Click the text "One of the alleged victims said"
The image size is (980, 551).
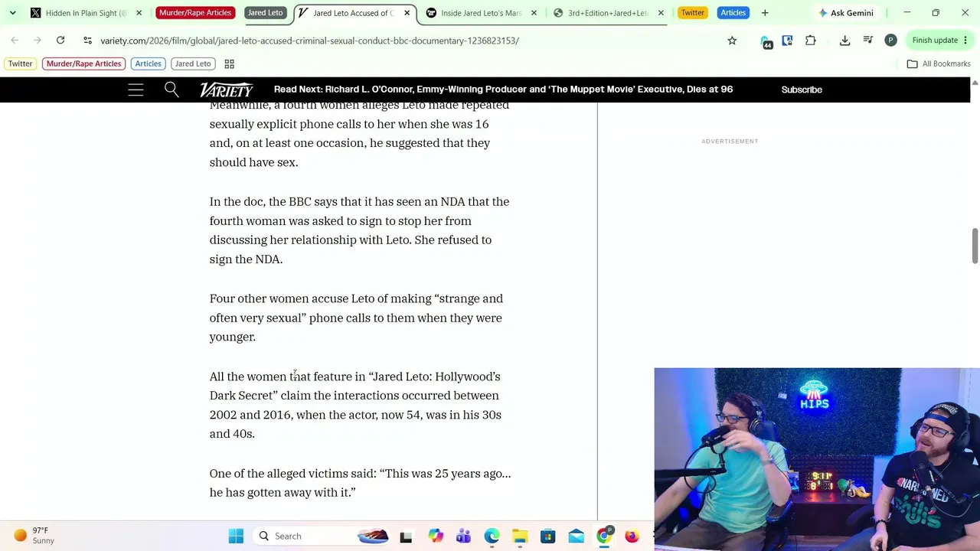[292, 474]
